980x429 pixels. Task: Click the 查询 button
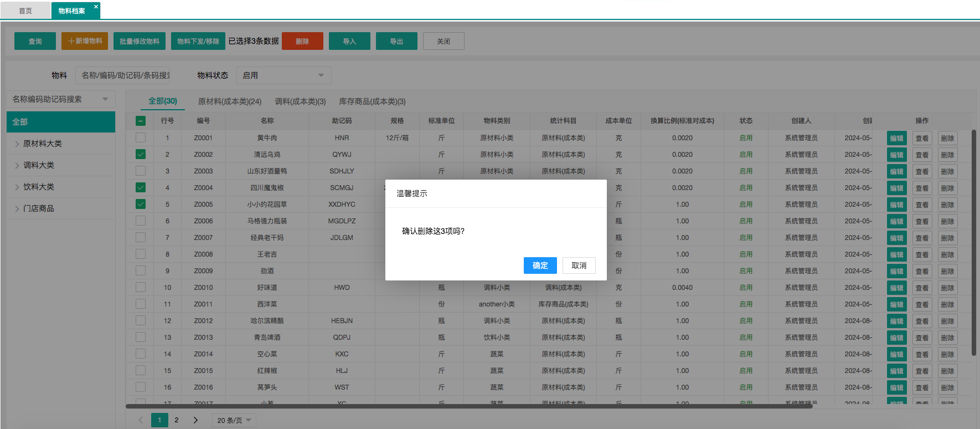(35, 41)
